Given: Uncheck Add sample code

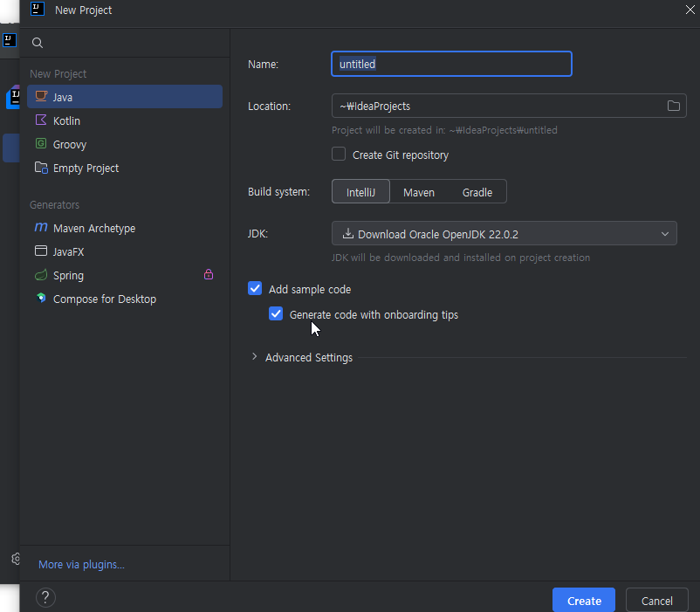Looking at the screenshot, I should click(x=255, y=288).
